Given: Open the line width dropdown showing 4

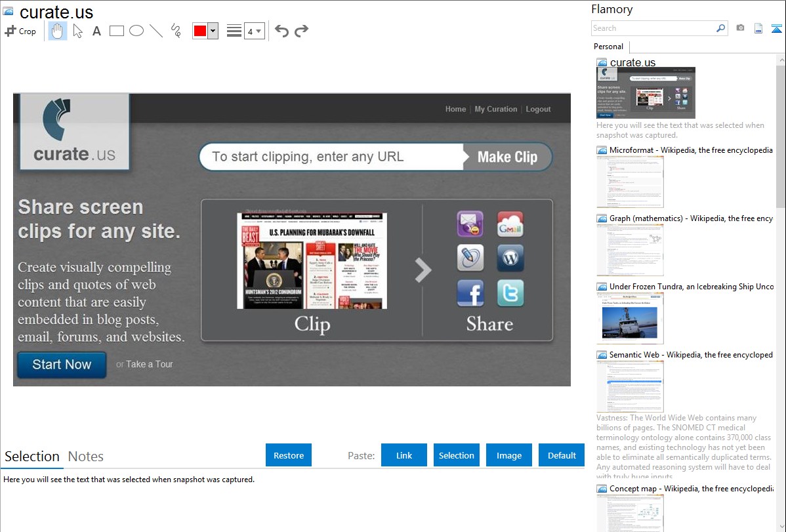Looking at the screenshot, I should coord(254,31).
